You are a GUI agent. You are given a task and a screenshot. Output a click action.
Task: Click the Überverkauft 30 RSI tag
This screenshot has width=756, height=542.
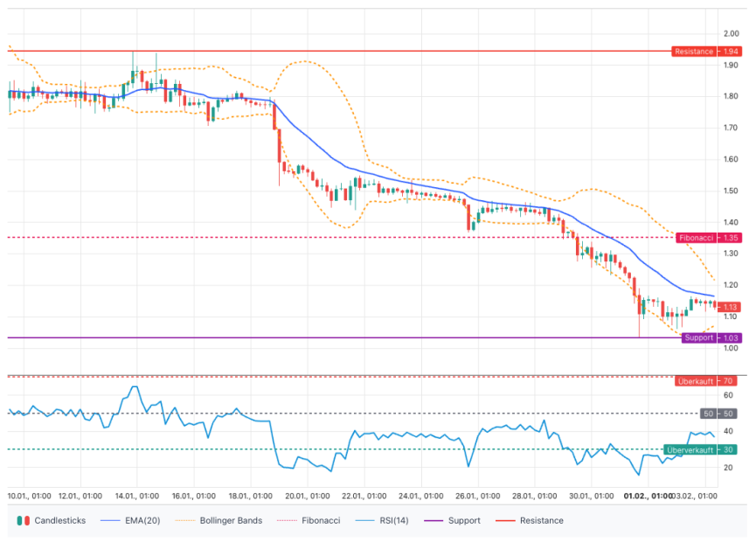pos(700,449)
